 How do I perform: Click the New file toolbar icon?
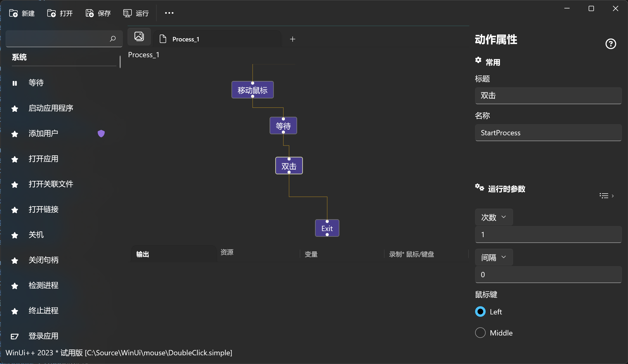pyautogui.click(x=13, y=13)
